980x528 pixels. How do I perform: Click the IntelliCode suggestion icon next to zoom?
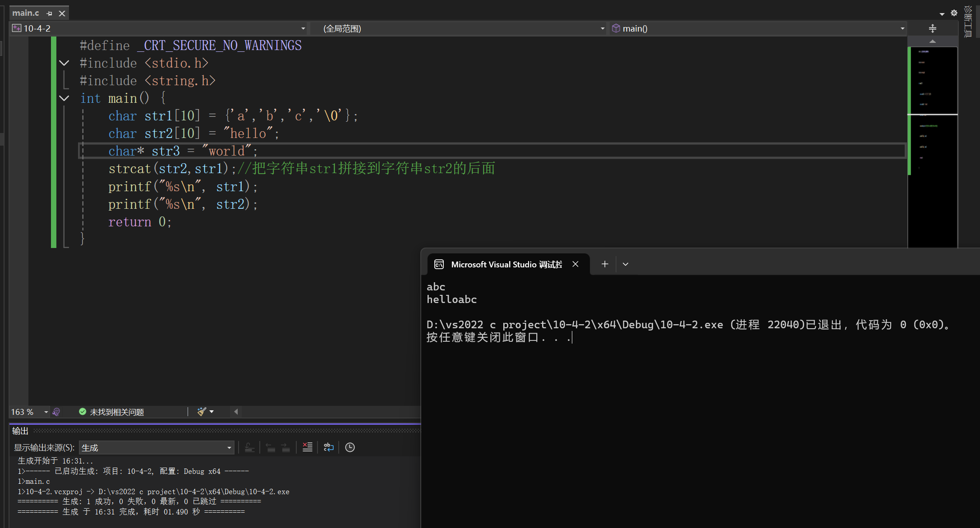56,412
